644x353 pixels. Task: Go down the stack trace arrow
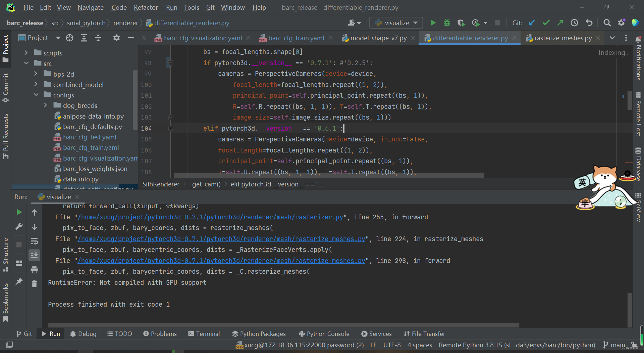click(x=34, y=227)
